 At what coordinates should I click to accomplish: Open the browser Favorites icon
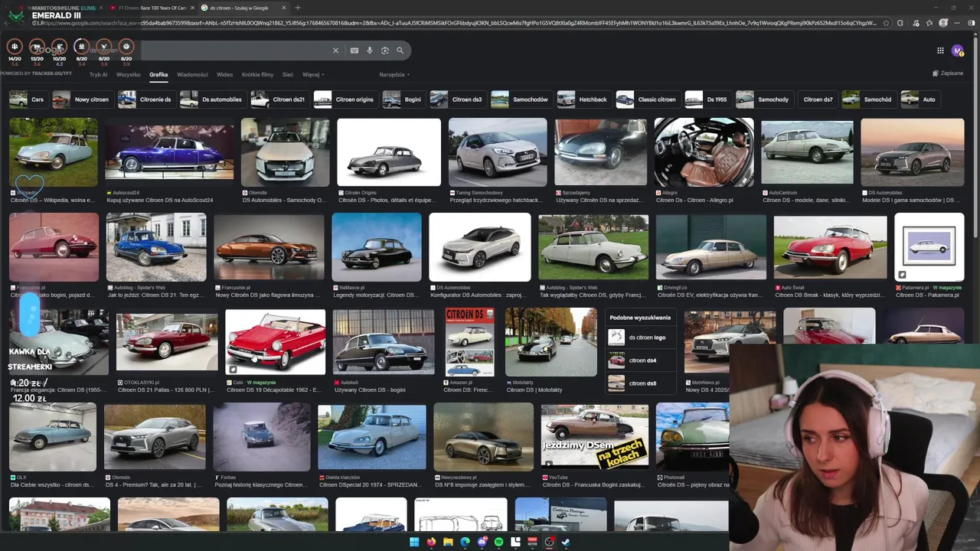(930, 23)
